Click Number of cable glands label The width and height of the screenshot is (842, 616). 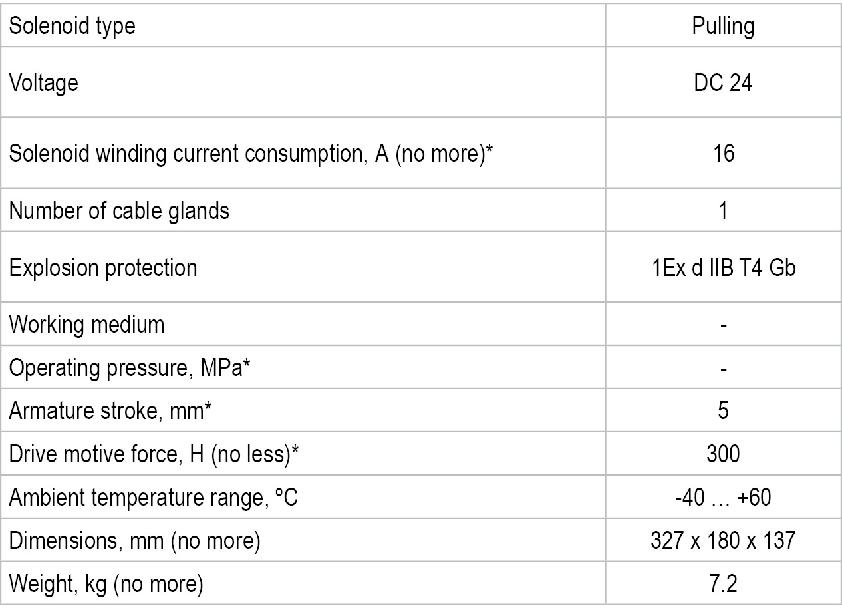[x=119, y=211]
